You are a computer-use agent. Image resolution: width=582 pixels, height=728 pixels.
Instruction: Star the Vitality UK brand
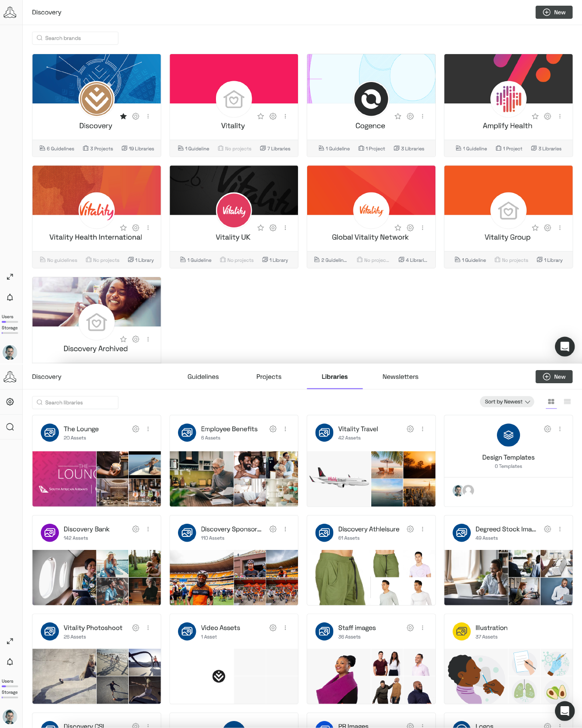coord(260,228)
